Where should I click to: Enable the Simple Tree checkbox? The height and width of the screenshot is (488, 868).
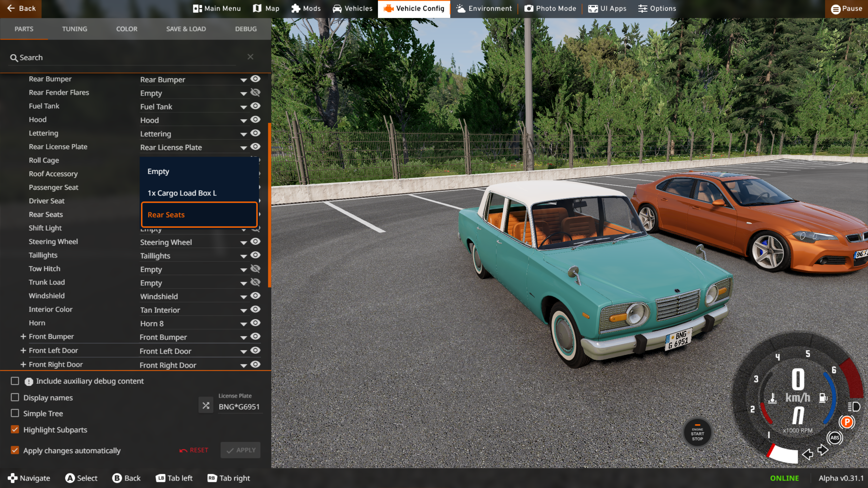15,413
